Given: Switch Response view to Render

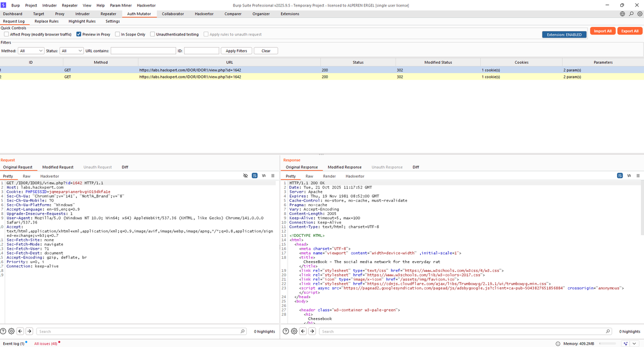Looking at the screenshot, I should (x=330, y=176).
